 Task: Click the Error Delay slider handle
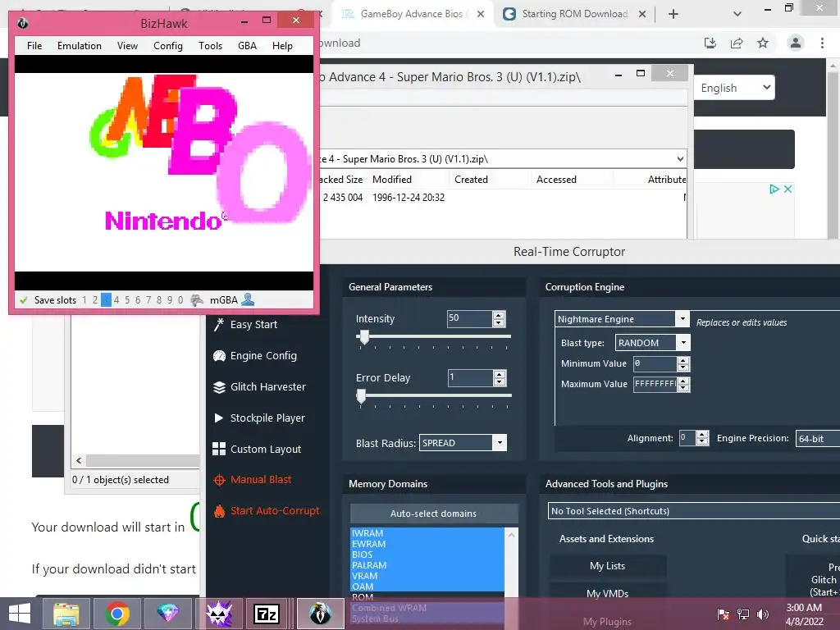tap(361, 396)
